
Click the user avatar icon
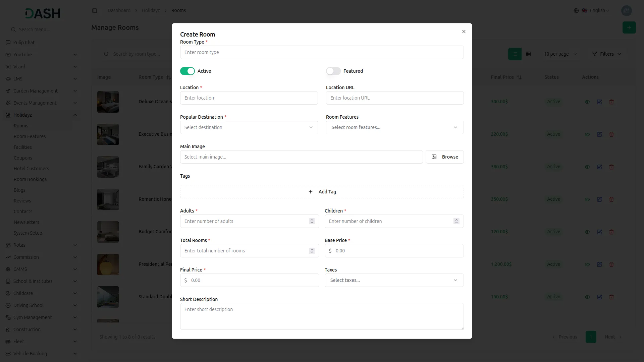click(626, 11)
